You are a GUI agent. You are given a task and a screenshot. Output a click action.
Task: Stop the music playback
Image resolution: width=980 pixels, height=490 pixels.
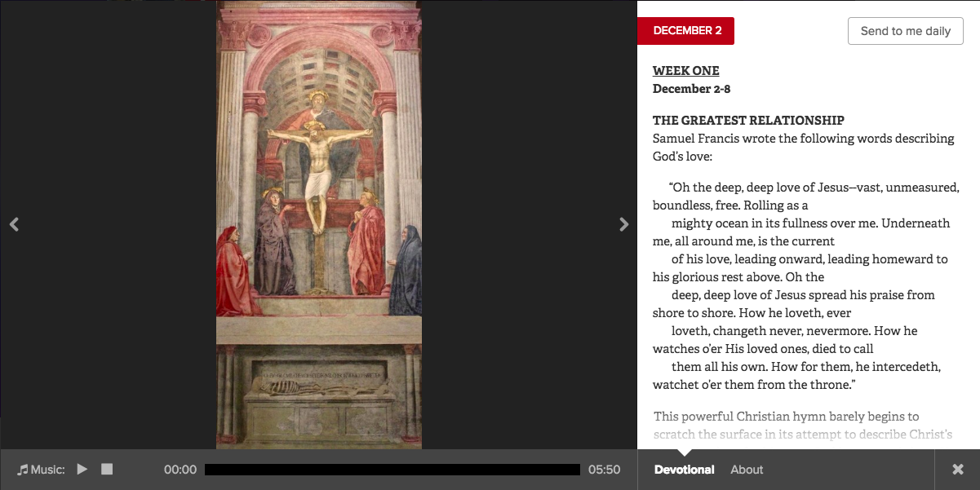(x=107, y=469)
